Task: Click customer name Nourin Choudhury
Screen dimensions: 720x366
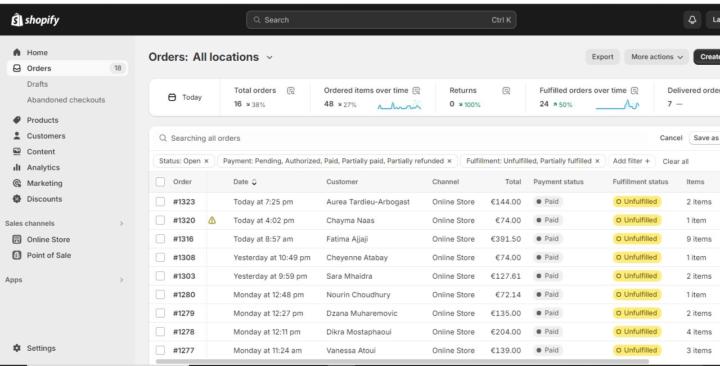Action: coord(358,295)
